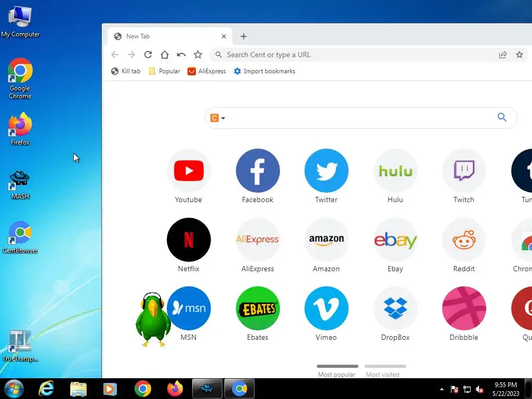Screen dimensions: 532x399
Task: Click the browser back arrow
Action: pos(115,55)
